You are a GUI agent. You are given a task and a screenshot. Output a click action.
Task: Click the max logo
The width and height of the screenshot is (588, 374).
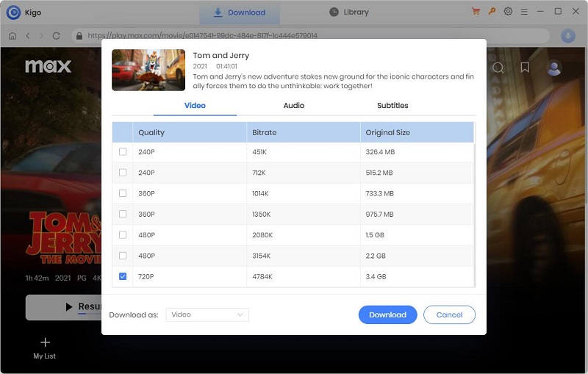coord(48,66)
